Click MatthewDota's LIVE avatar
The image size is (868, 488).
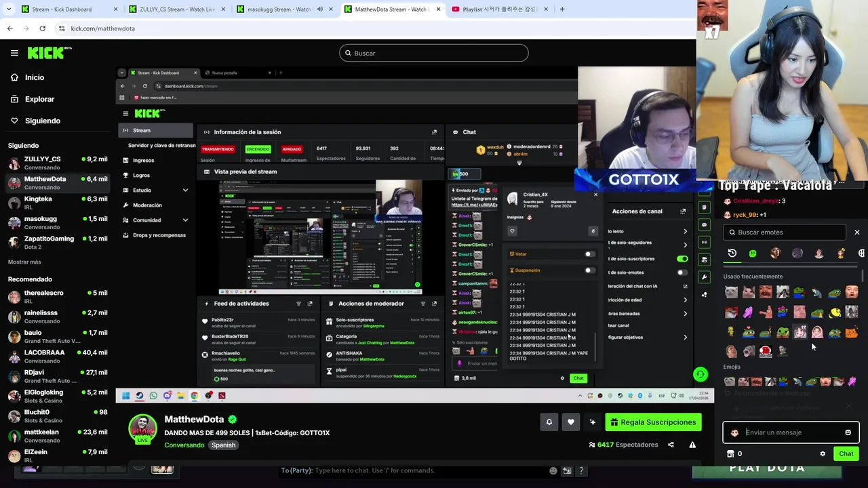coord(143,429)
